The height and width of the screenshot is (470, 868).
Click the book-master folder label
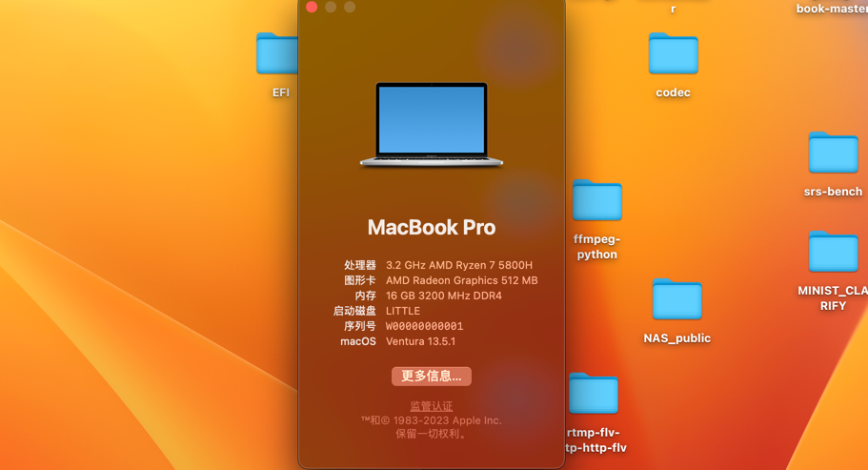tap(832, 9)
